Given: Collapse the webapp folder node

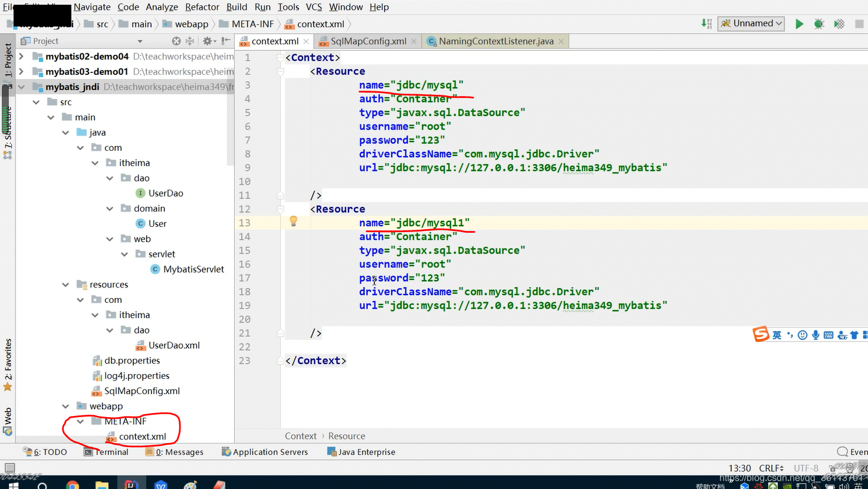Looking at the screenshot, I should tap(65, 406).
